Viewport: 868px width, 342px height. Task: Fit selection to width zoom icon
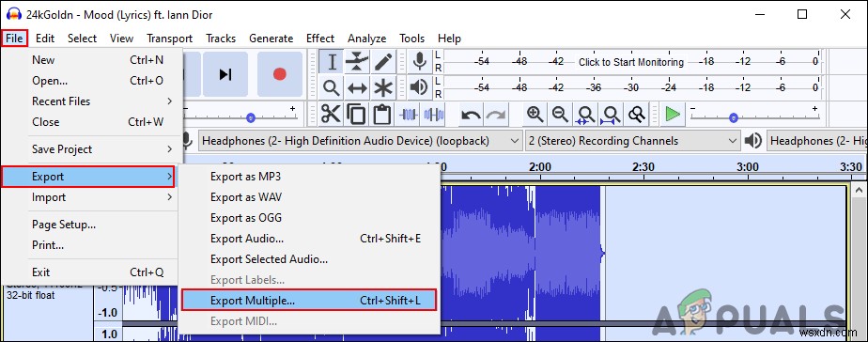[585, 115]
